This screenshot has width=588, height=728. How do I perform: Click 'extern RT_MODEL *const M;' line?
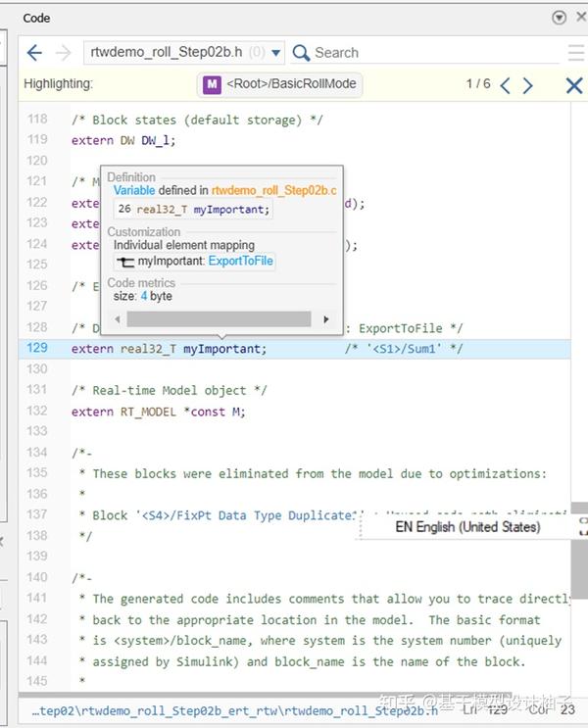coord(159,412)
